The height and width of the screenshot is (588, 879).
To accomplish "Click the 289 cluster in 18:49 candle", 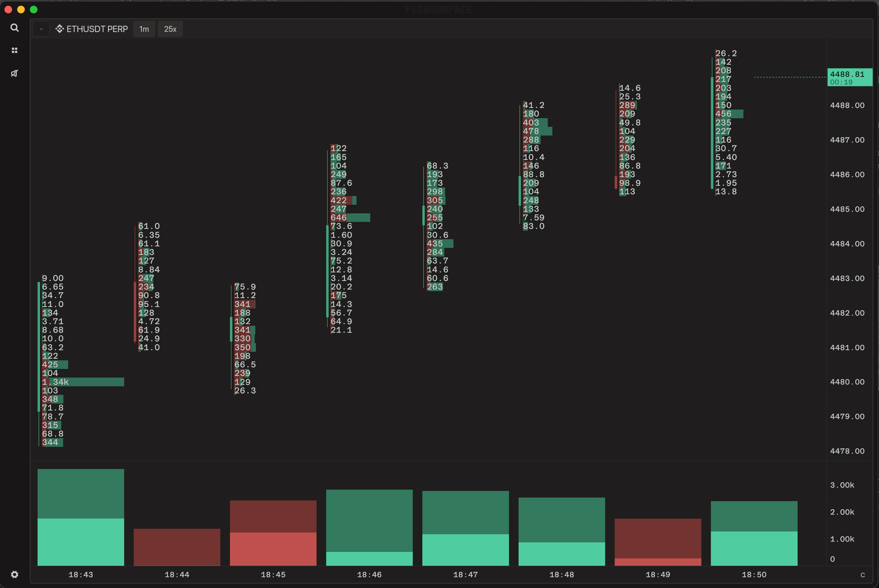I will click(x=628, y=105).
